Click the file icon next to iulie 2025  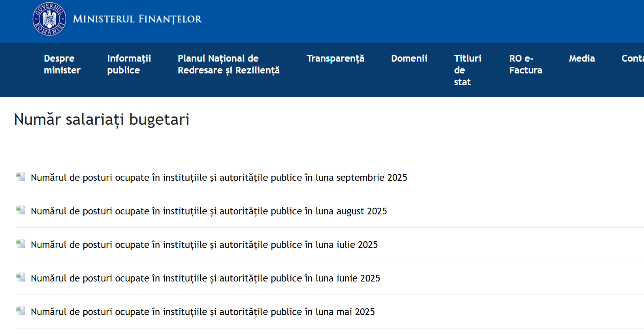pos(21,244)
